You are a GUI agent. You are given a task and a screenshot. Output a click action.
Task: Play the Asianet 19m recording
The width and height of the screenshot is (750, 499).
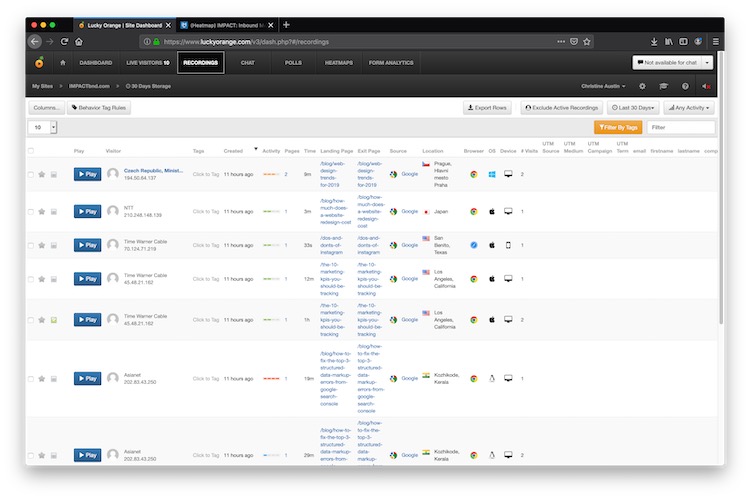point(88,378)
